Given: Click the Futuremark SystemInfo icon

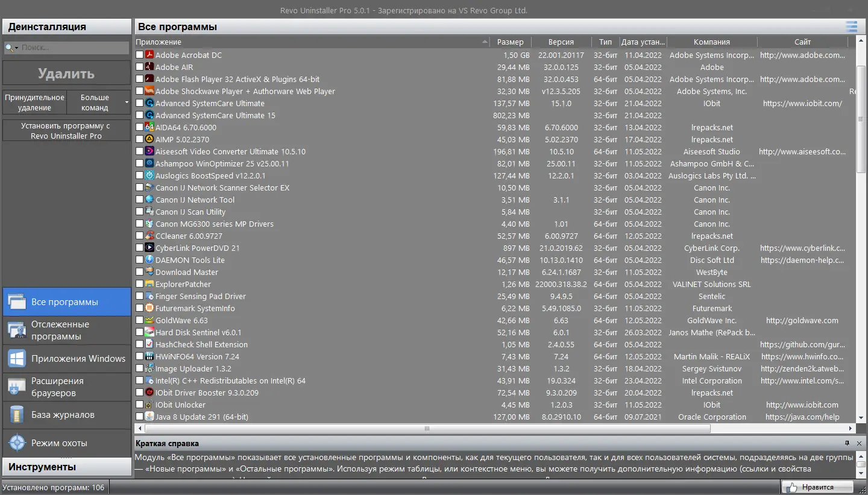Looking at the screenshot, I should (x=149, y=308).
